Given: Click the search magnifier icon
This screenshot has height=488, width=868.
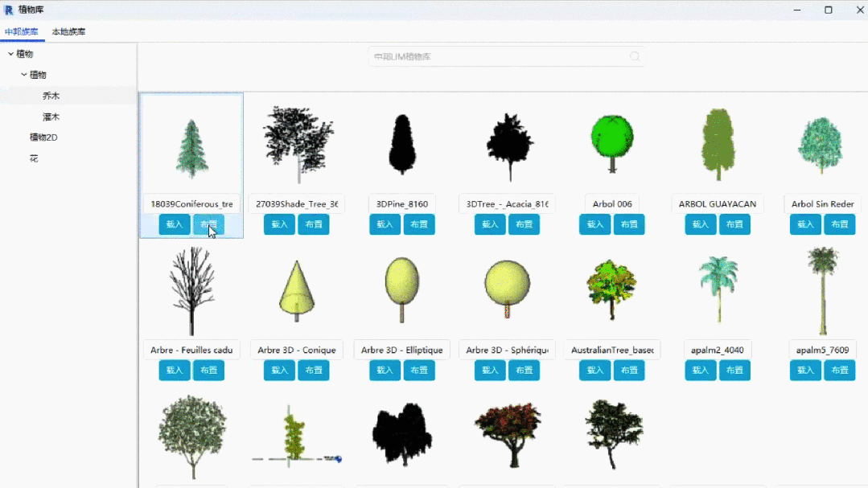Looking at the screenshot, I should (635, 56).
